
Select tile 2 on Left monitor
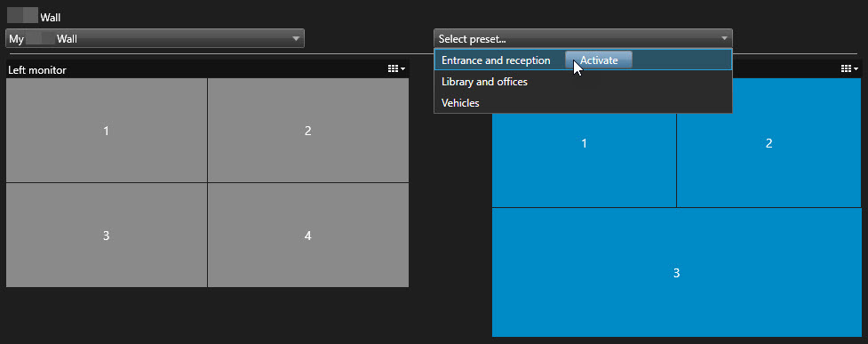[308, 130]
